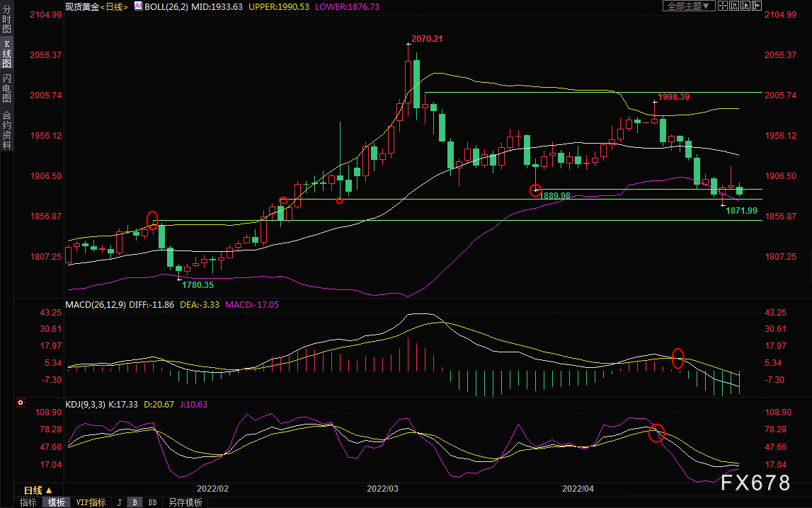This screenshot has width=812, height=508.
Task: Click the red sun icon beside KDJ
Action: (21, 403)
